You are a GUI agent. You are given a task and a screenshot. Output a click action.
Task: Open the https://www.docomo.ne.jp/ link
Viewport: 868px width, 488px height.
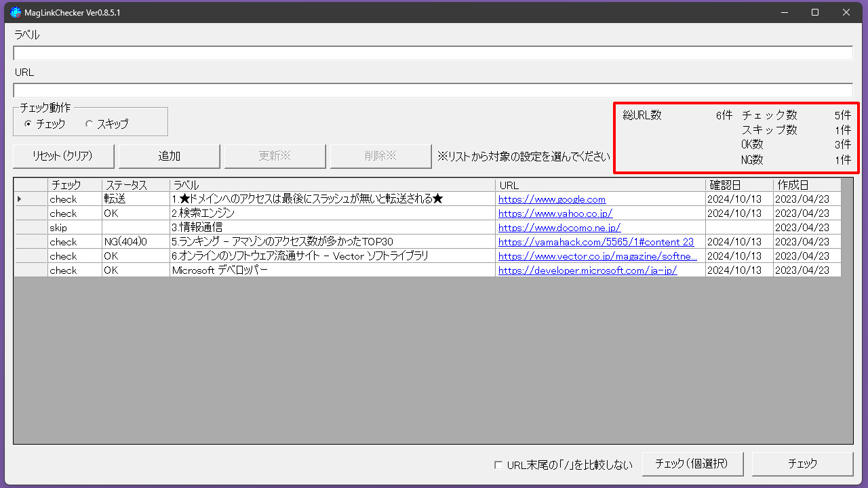(559, 228)
